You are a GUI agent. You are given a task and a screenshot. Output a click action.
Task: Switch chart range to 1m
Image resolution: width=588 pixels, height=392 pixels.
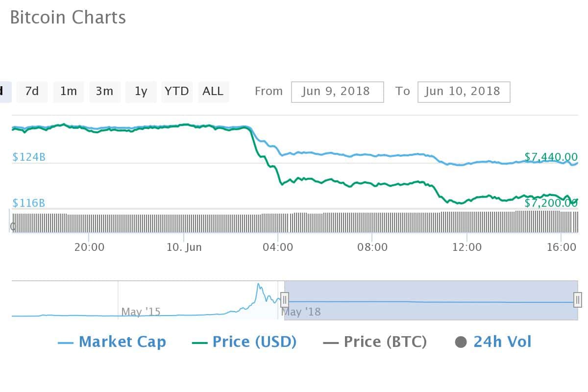point(69,92)
